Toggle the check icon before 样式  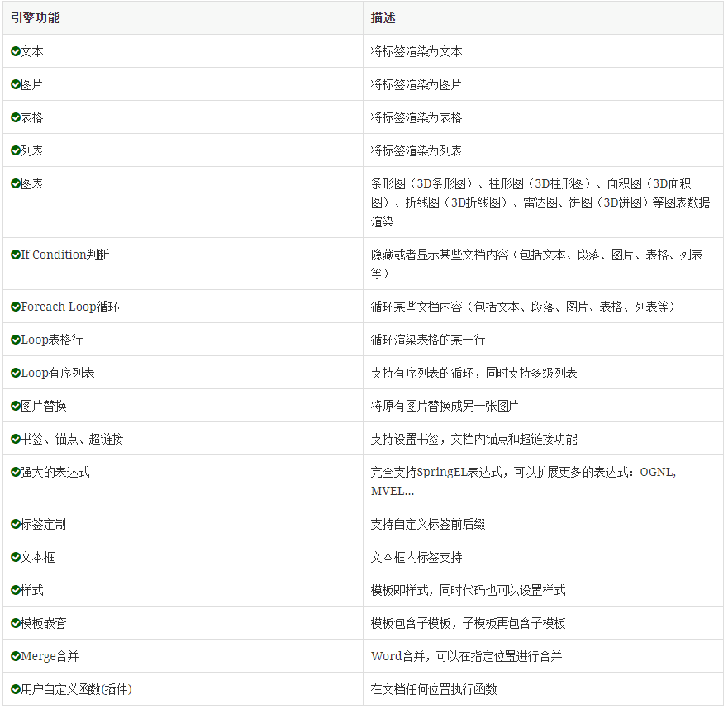(17, 590)
